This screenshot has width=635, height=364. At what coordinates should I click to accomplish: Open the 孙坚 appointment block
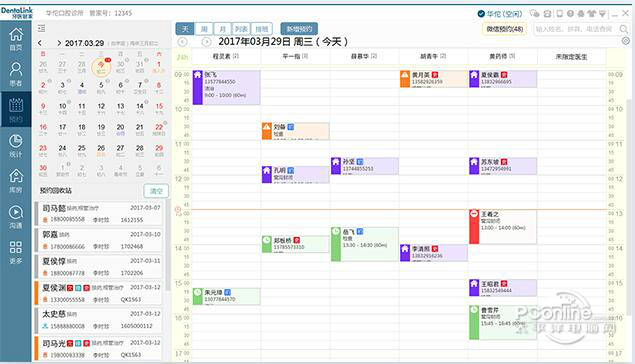click(364, 166)
